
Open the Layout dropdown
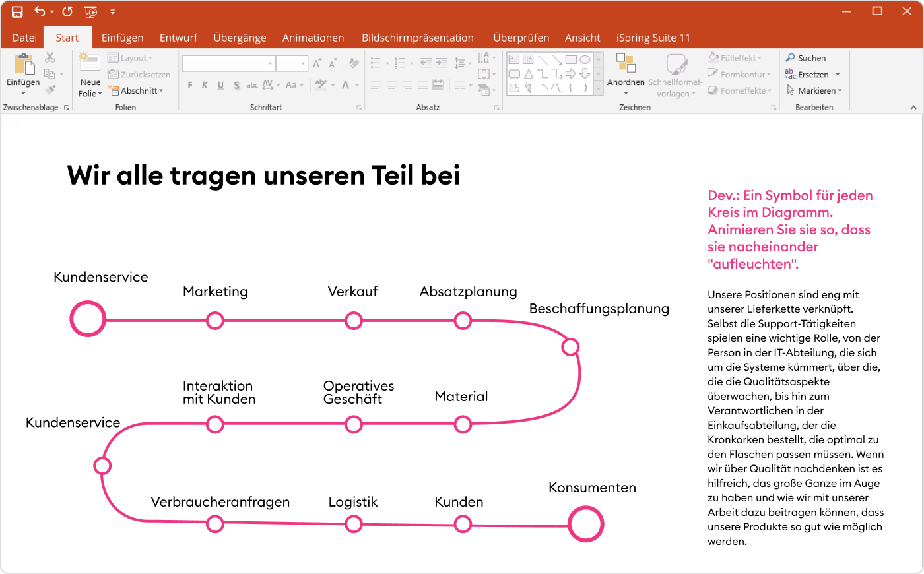(130, 58)
